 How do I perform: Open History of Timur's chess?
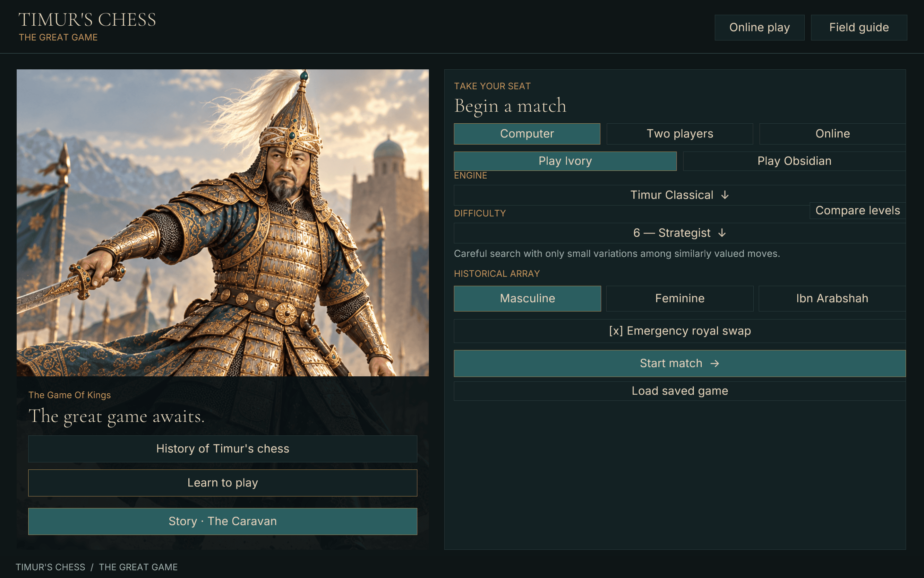(x=223, y=449)
